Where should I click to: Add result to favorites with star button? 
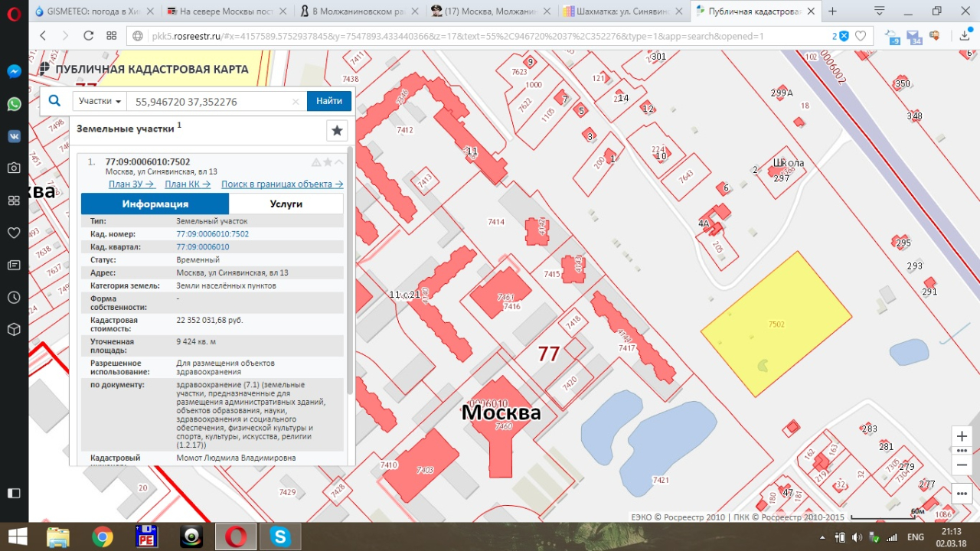pos(337,131)
